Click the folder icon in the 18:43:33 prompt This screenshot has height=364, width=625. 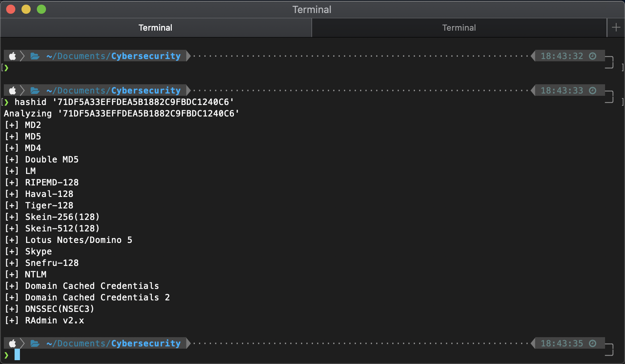[x=35, y=90]
